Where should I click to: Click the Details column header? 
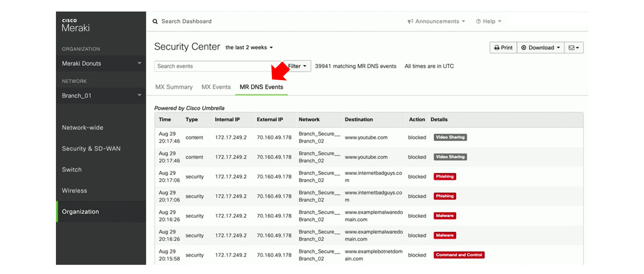click(x=439, y=120)
